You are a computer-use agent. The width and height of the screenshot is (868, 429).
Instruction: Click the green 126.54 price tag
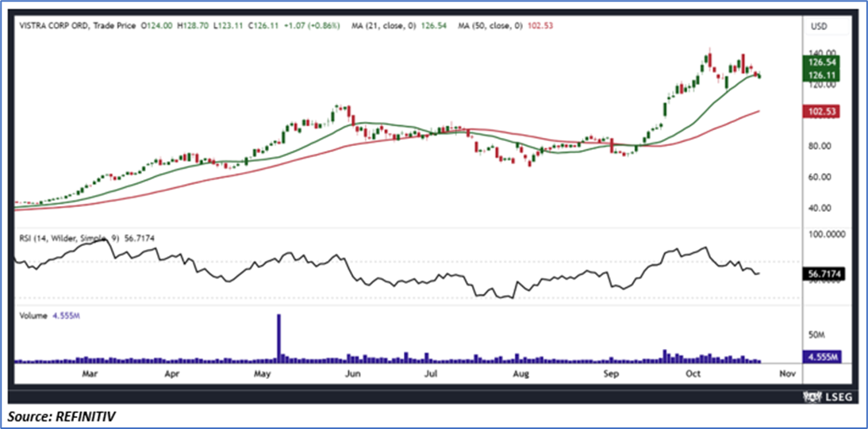820,62
